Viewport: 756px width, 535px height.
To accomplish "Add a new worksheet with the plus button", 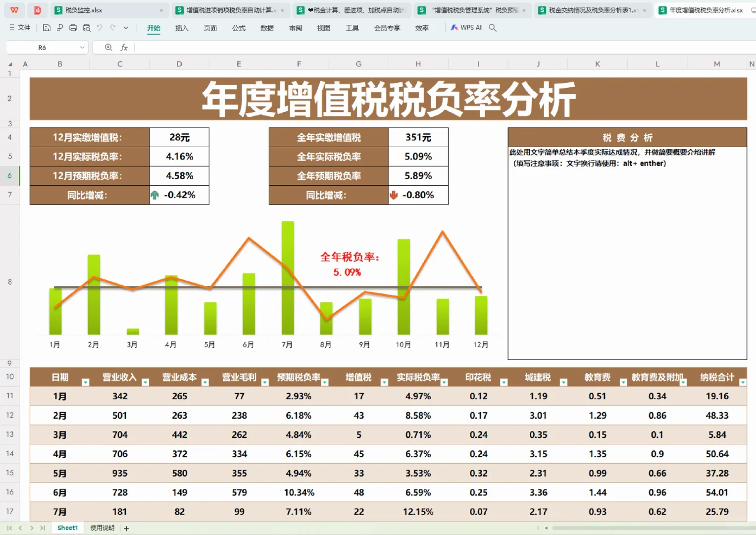I will (126, 528).
